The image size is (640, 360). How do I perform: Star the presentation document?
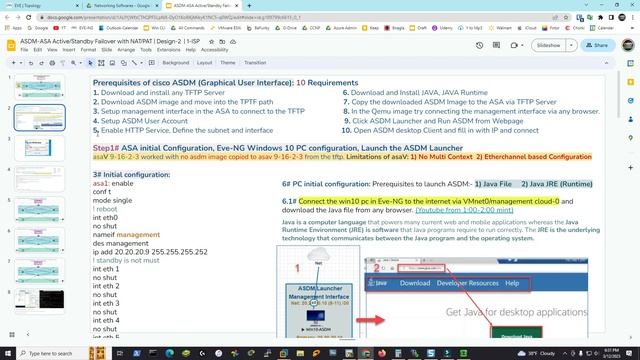211,42
